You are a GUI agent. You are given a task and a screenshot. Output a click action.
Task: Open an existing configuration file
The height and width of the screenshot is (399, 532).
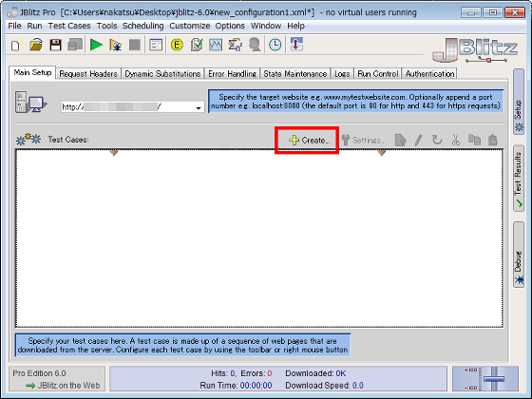pos(36,45)
